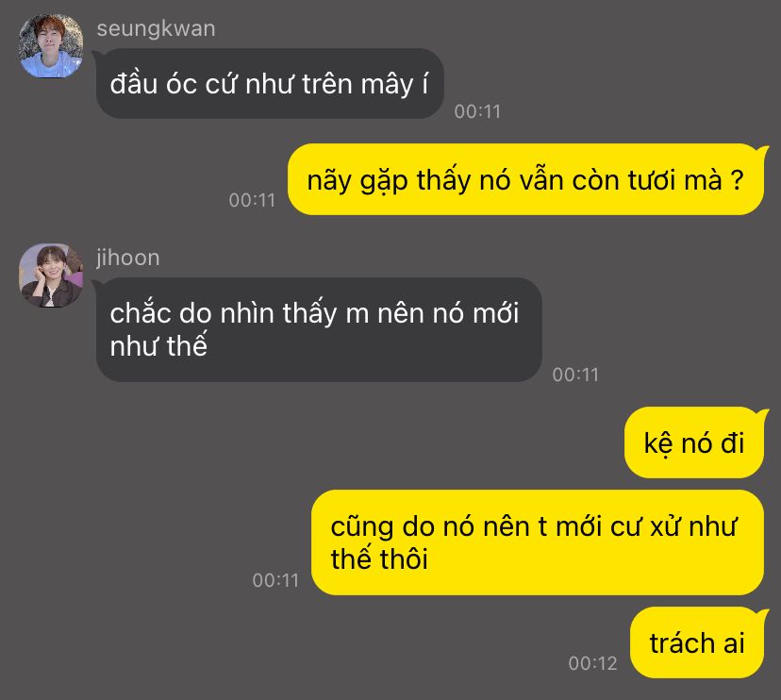
Task: Click the 00:12 timestamp beside "trách ai"
Action: (592, 663)
